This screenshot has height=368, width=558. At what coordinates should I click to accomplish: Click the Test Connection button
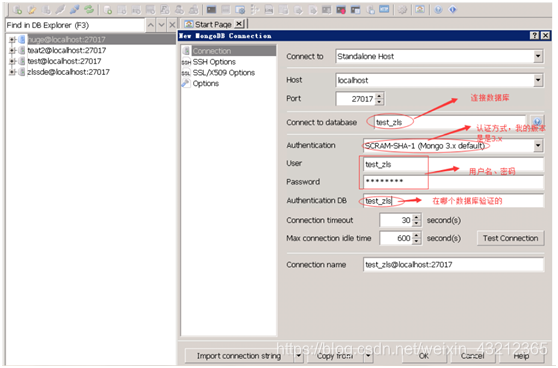coord(510,238)
